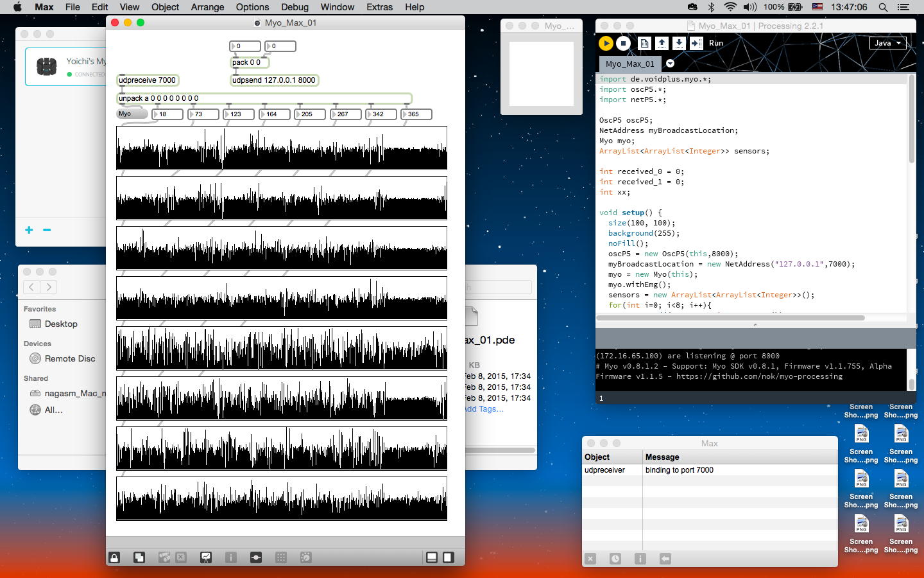Image resolution: width=924 pixels, height=578 pixels.
Task: Toggle the patcher lock icon
Action: point(114,557)
